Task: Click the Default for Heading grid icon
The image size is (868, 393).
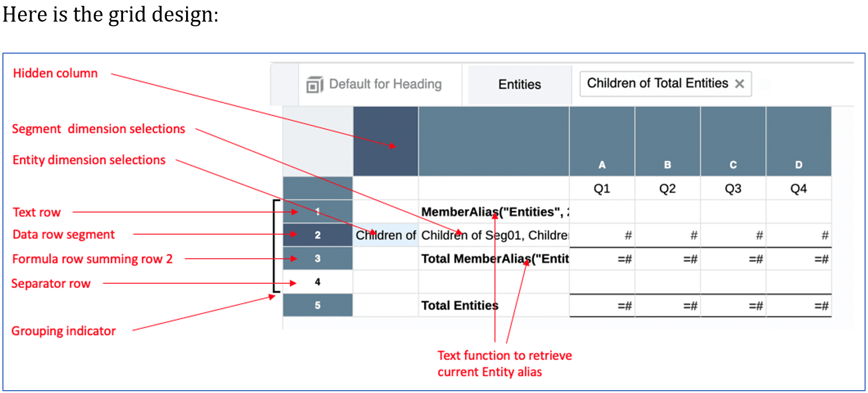Action: (x=315, y=85)
